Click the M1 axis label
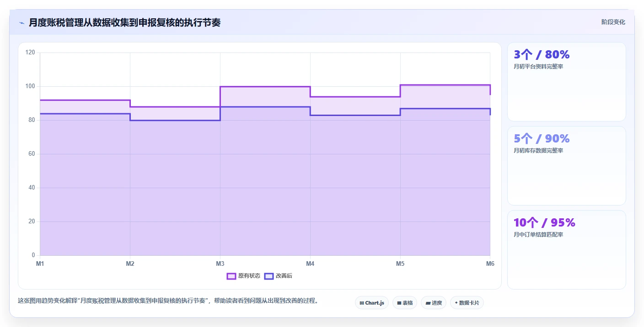Viewport: 644px width, 327px height. coord(40,264)
